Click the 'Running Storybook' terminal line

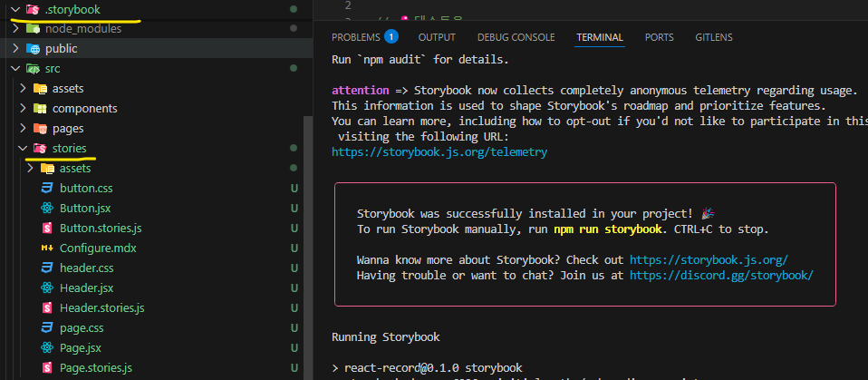386,336
